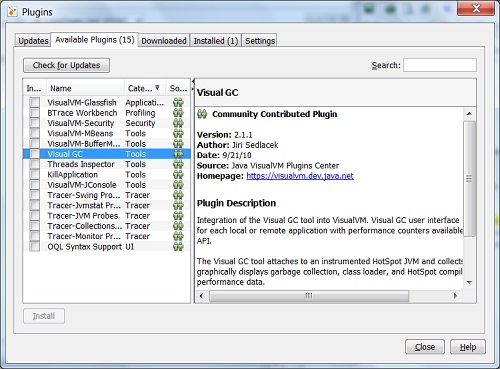Check the BTrace Workbench install checkbox

pos(34,113)
